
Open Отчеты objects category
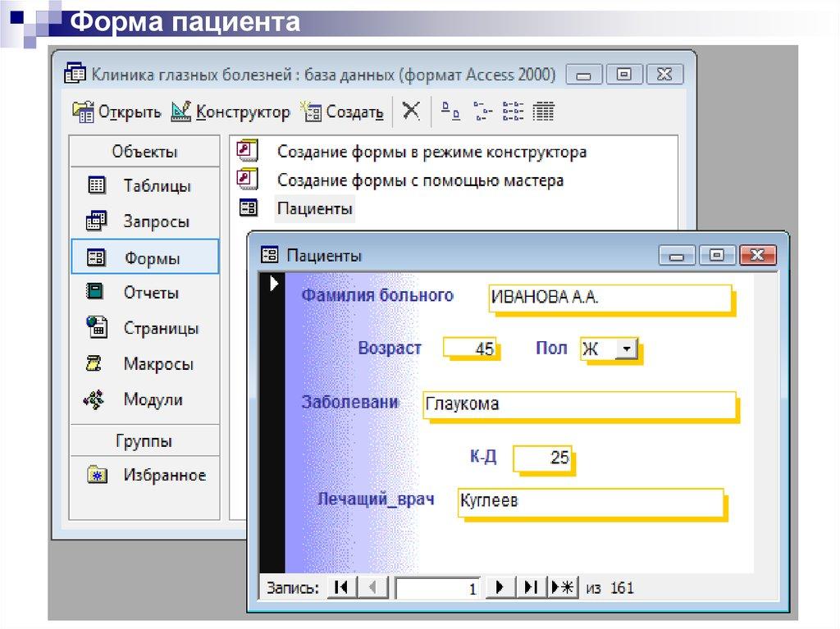click(x=151, y=293)
